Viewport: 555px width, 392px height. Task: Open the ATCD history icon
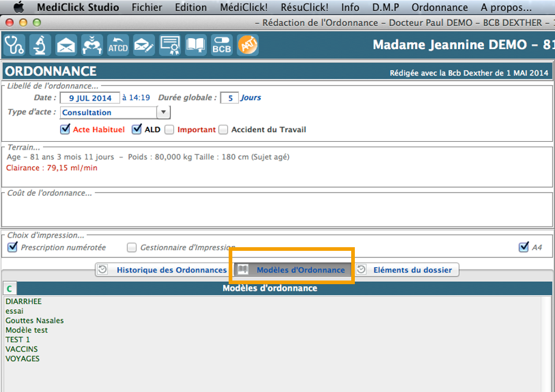tap(118, 45)
